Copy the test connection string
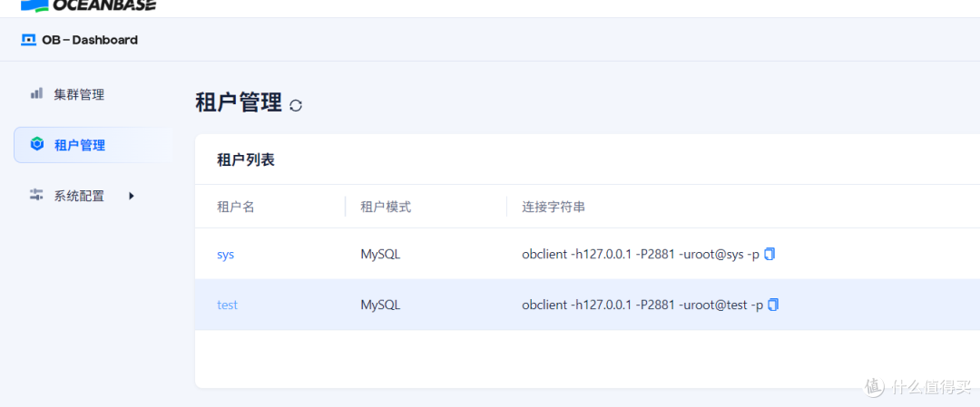This screenshot has height=407, width=980. click(x=774, y=305)
